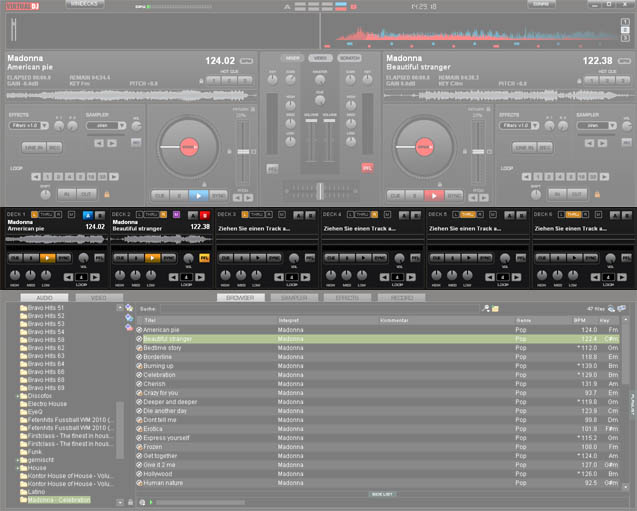
Task: Play the left deck track American pie
Action: 199,196
